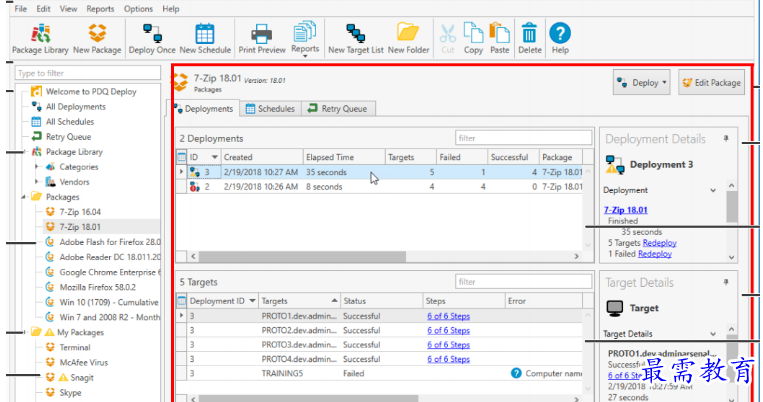Open the Edit menu
The height and width of the screenshot is (402, 763).
click(x=43, y=9)
